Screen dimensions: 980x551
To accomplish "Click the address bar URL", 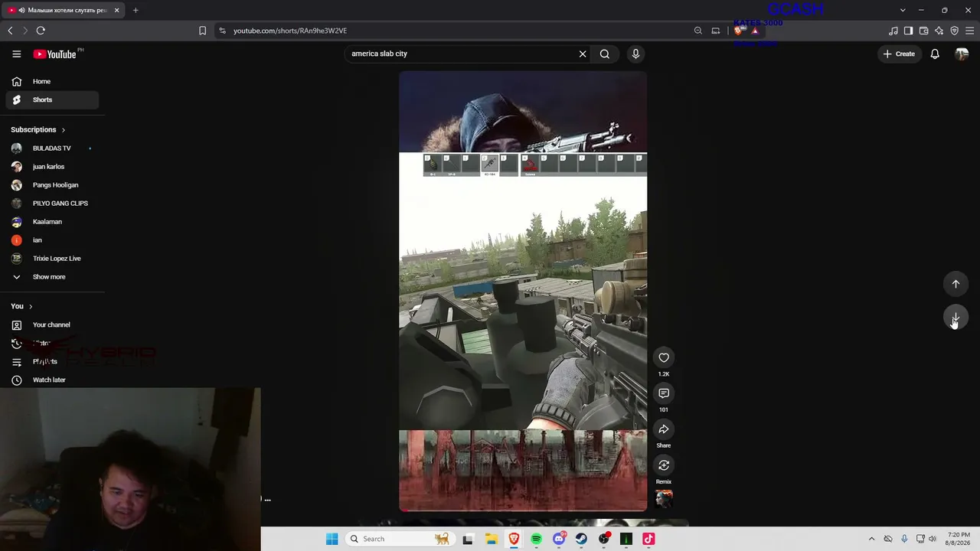I will click(290, 31).
